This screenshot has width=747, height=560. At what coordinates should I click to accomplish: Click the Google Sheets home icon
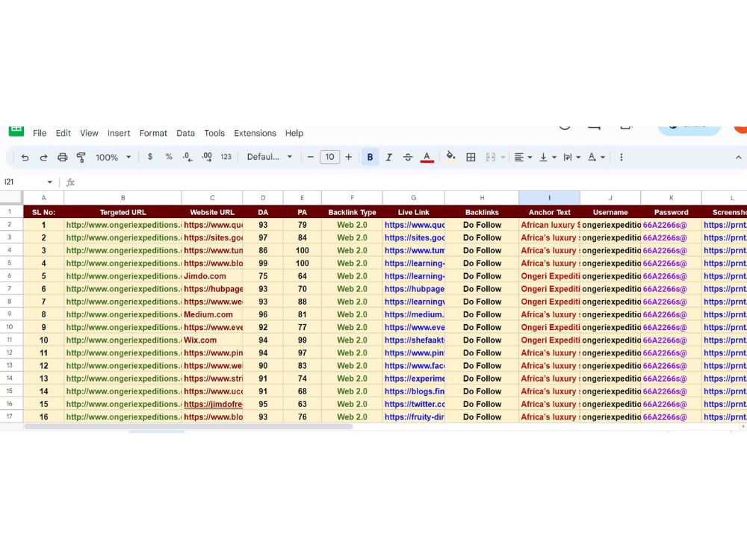(x=16, y=131)
